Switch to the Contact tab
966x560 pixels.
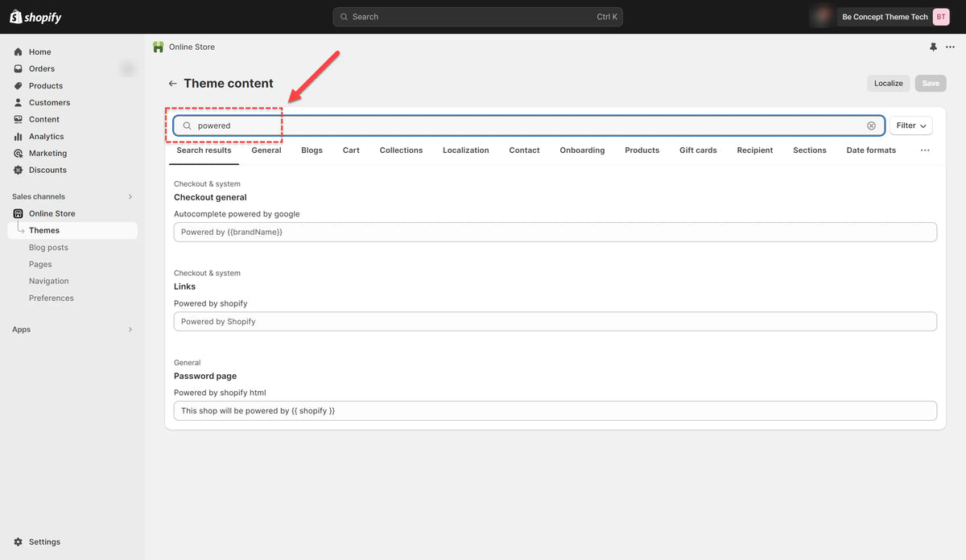click(524, 150)
